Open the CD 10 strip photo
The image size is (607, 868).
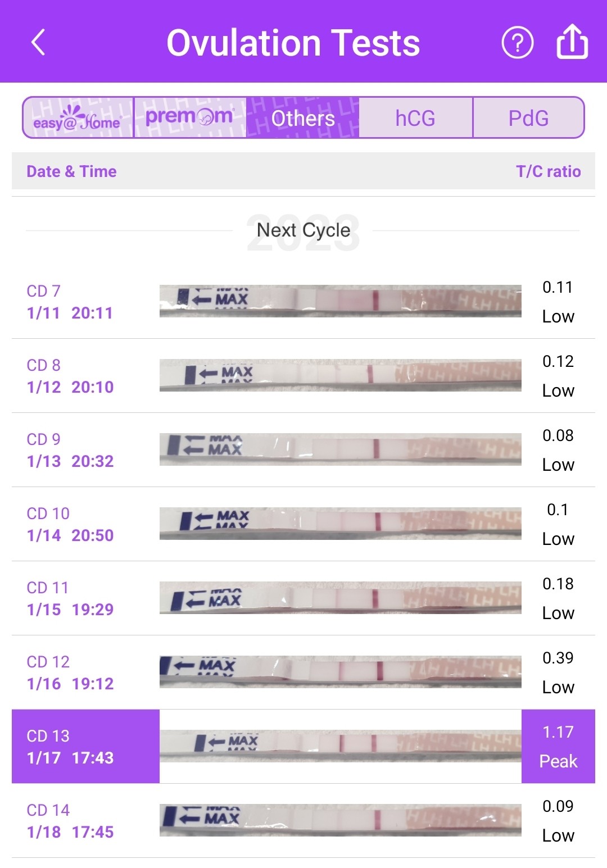(340, 524)
